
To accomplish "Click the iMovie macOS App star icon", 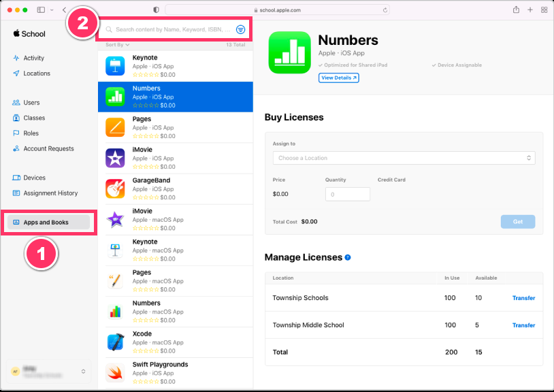I will [115, 220].
